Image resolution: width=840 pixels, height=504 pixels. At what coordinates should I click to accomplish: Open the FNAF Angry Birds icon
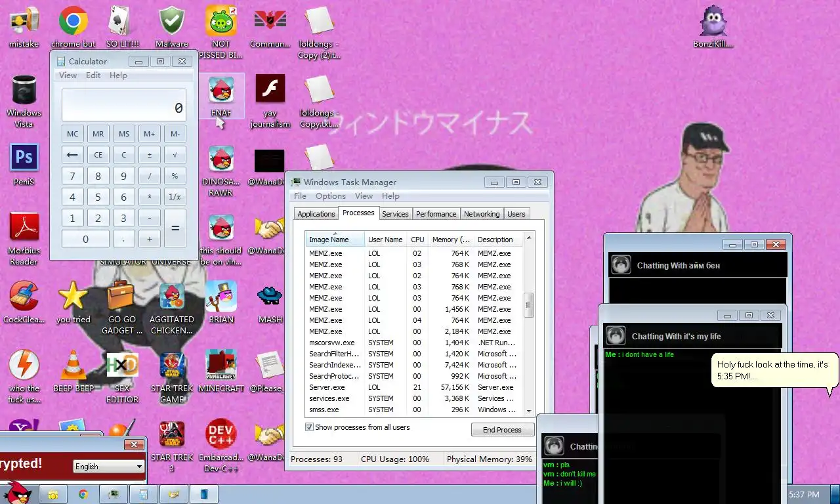click(221, 95)
